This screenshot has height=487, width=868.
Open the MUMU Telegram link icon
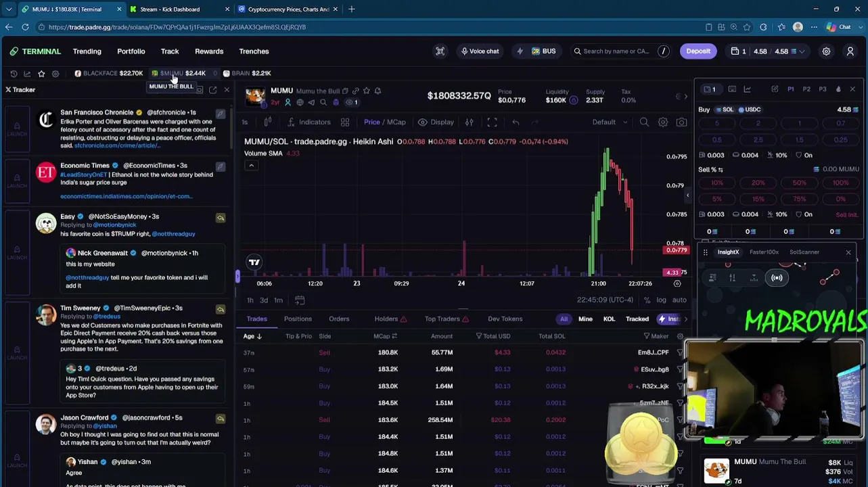pyautogui.click(x=311, y=103)
